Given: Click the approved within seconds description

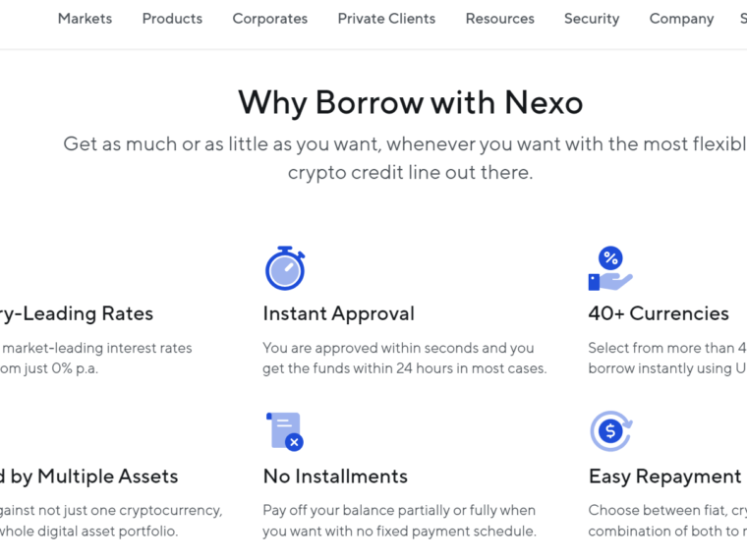Looking at the screenshot, I should point(405,358).
